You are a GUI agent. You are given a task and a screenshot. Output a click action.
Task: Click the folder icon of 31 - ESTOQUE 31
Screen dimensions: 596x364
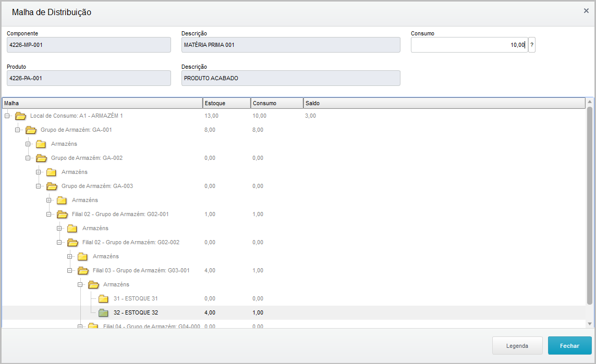pyautogui.click(x=103, y=298)
